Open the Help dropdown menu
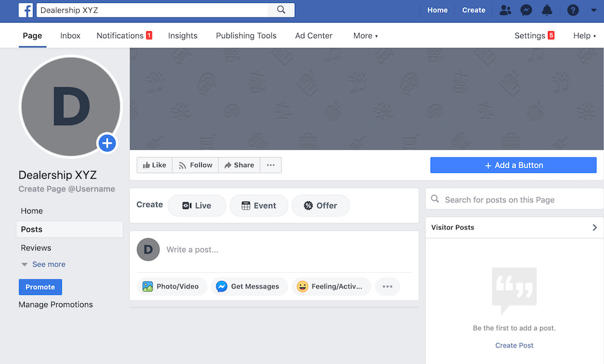The image size is (604, 364). coord(584,36)
